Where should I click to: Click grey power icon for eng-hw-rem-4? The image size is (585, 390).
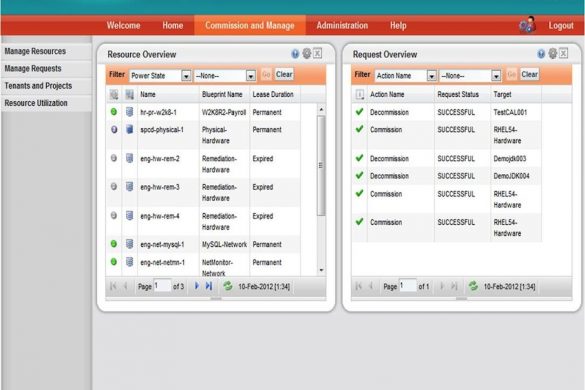point(114,215)
